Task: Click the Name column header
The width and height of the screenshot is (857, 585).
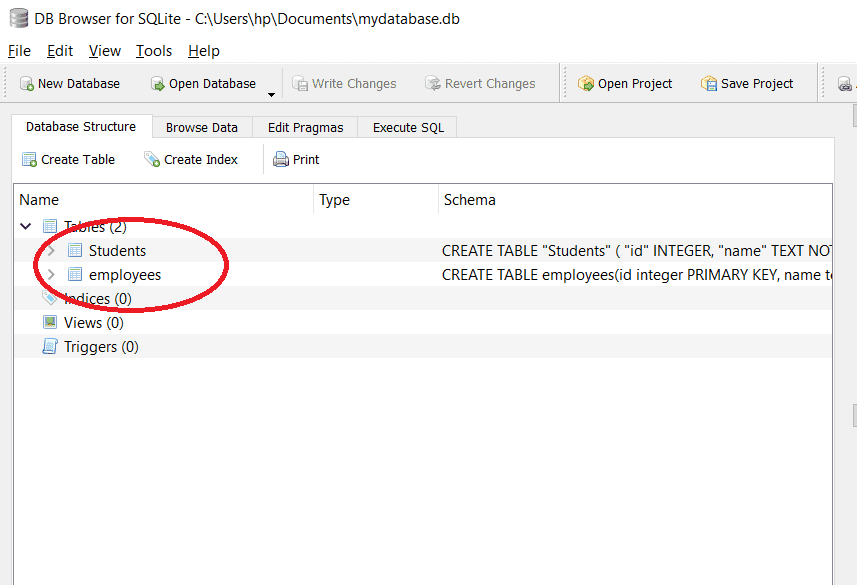Action: (163, 200)
